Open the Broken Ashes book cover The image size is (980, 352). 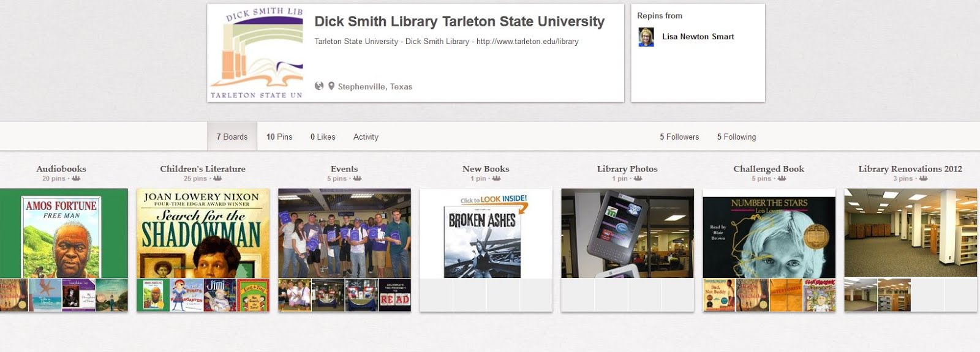click(486, 233)
